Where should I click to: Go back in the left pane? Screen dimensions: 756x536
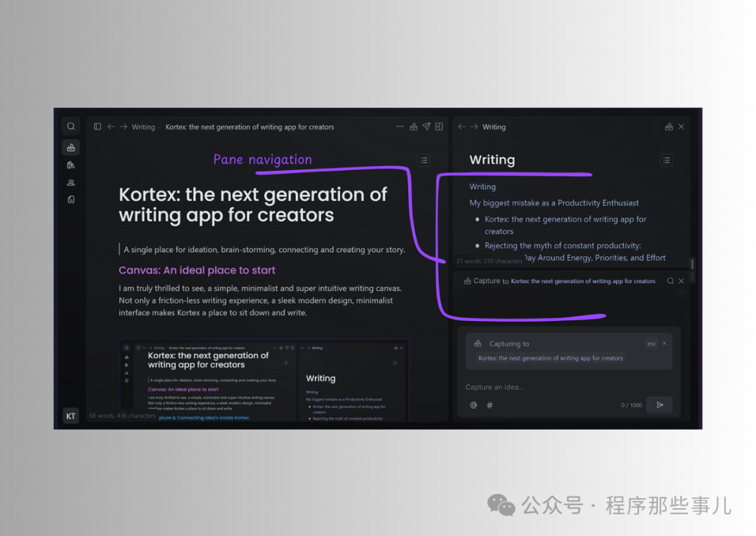click(111, 126)
